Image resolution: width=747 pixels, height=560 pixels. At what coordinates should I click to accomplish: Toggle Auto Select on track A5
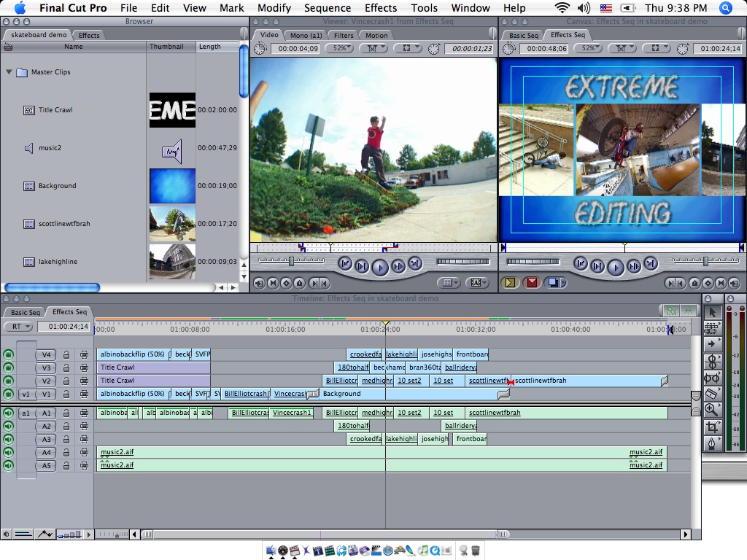pyautogui.click(x=84, y=466)
